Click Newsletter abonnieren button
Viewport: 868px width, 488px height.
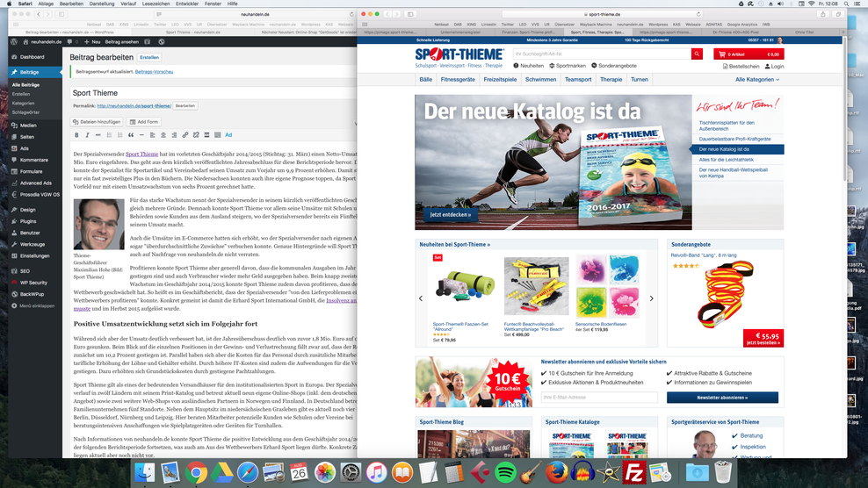coord(722,398)
